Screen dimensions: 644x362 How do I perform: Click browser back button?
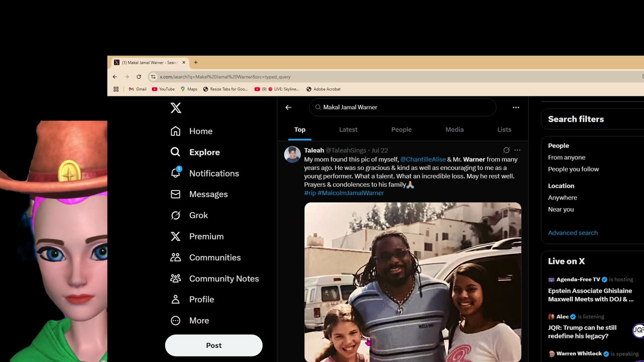[x=115, y=77]
